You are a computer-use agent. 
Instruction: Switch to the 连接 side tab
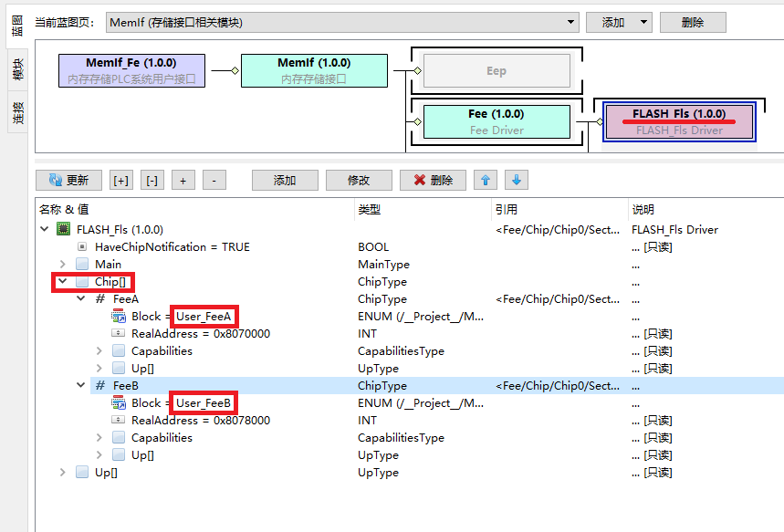coord(17,112)
